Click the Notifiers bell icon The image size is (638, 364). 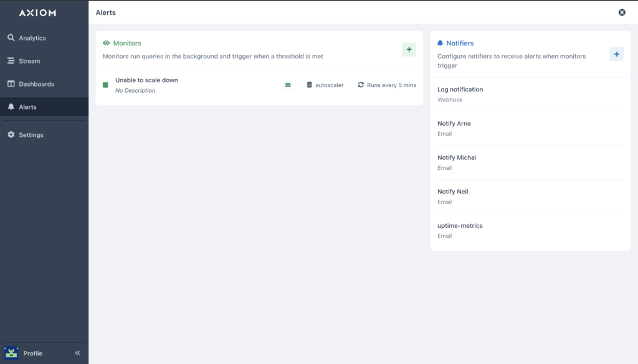[440, 43]
